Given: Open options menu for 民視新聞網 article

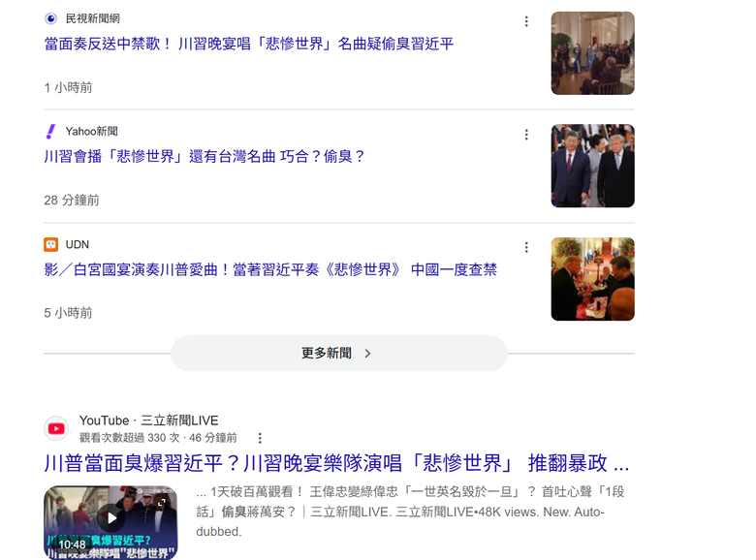Looking at the screenshot, I should point(526,21).
